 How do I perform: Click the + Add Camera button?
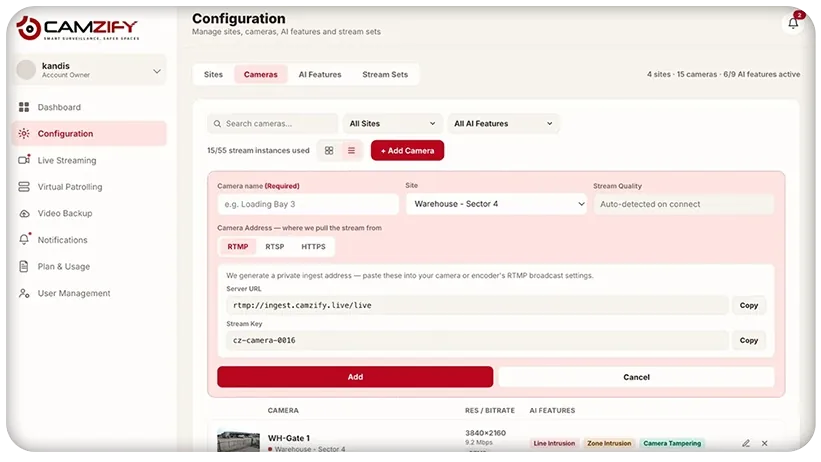(407, 150)
